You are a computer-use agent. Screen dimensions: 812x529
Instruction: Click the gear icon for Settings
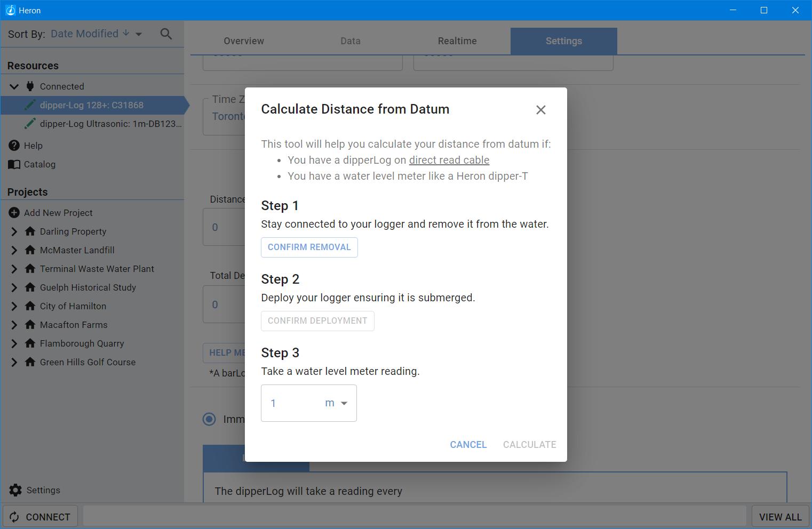[15, 490]
